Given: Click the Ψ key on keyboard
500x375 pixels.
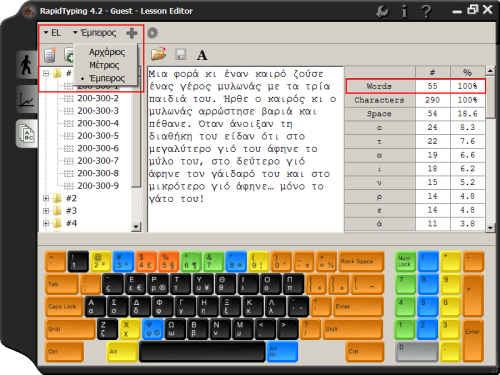Looking at the screenshot, I should point(153,329).
